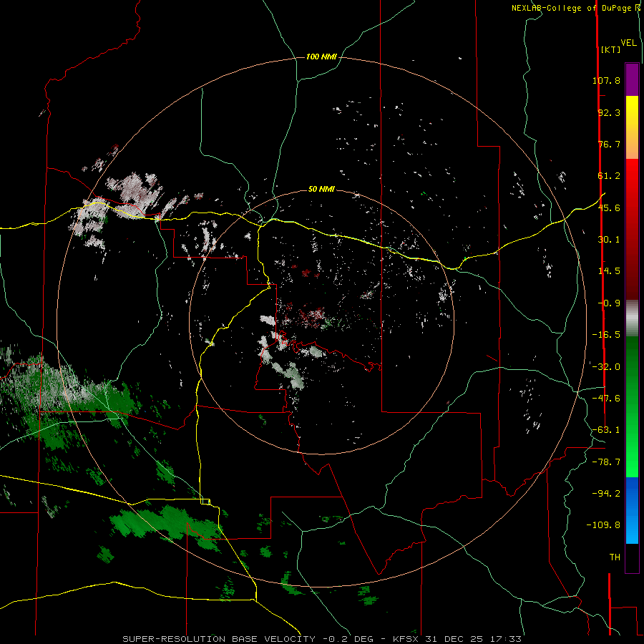Viewport: 644px width, 644px height.
Task: Click the VEL legend title
Action: pyautogui.click(x=629, y=43)
